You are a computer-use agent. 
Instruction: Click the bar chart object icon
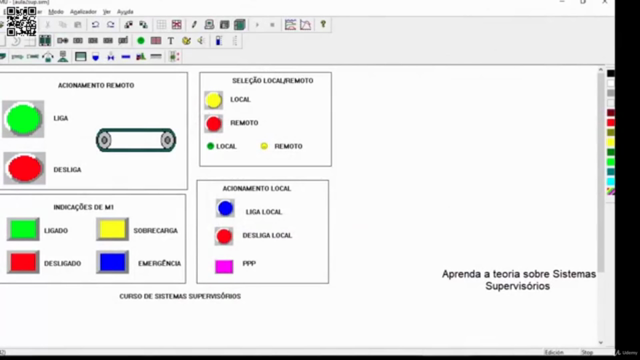[141, 57]
